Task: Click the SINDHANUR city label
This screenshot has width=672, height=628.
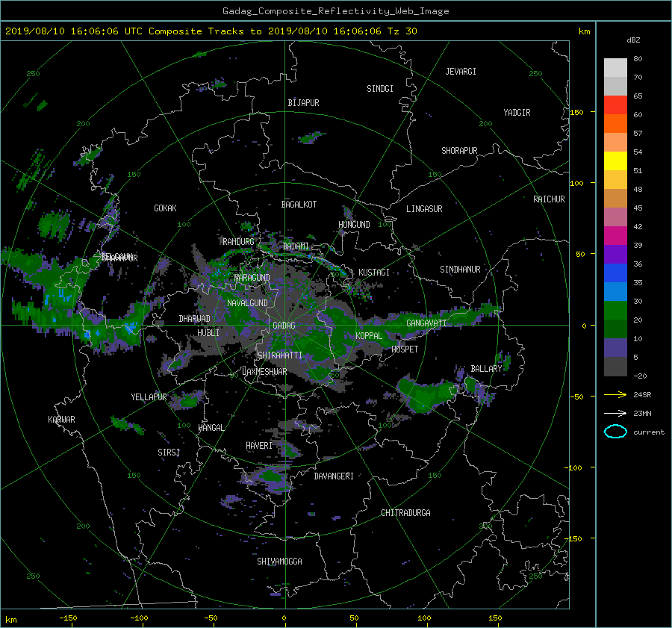Action: [x=460, y=270]
